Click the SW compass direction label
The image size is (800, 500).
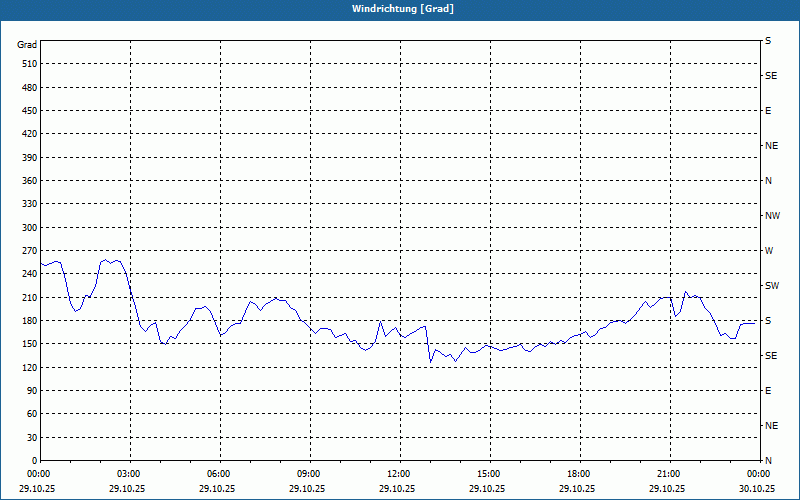(771, 286)
